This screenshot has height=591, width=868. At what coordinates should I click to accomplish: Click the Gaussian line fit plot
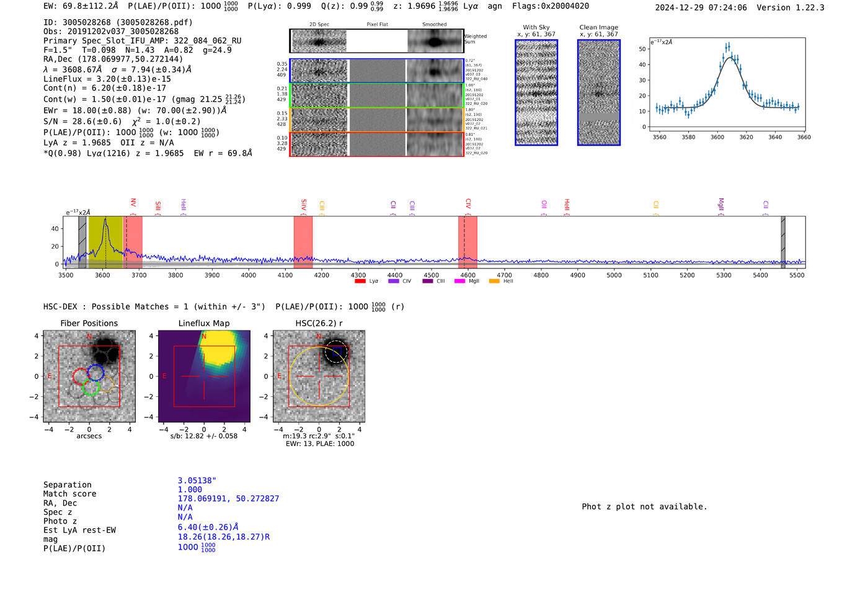727,84
